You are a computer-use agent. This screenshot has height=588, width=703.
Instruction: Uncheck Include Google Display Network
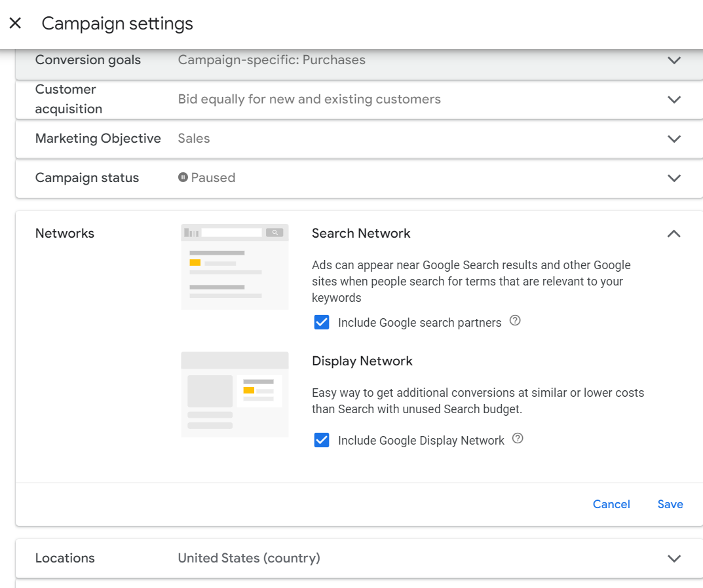[322, 440]
